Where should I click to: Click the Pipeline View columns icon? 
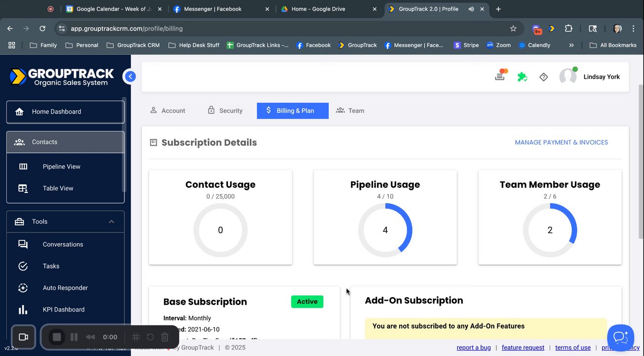(23, 167)
